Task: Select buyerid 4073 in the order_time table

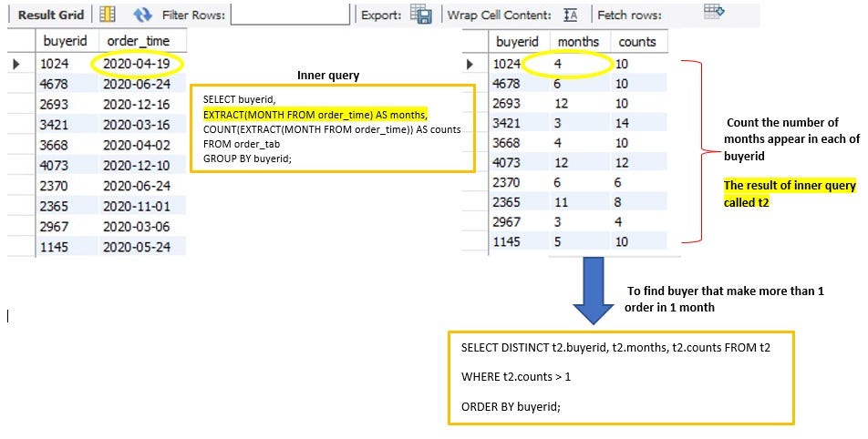Action: coord(55,166)
